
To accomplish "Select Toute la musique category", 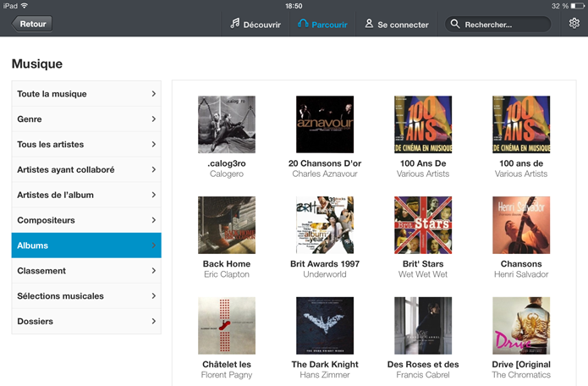I will 86,94.
